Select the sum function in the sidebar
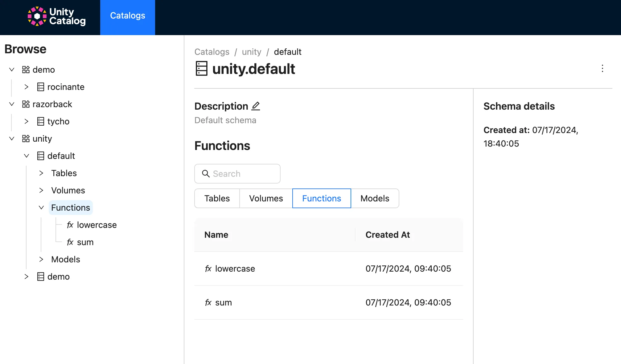 pos(85,242)
